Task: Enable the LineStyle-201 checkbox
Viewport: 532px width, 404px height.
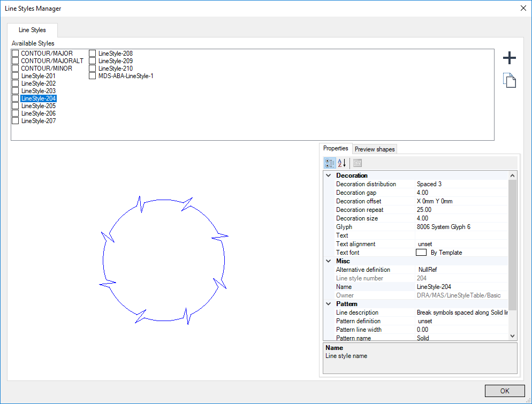Action: tap(16, 76)
